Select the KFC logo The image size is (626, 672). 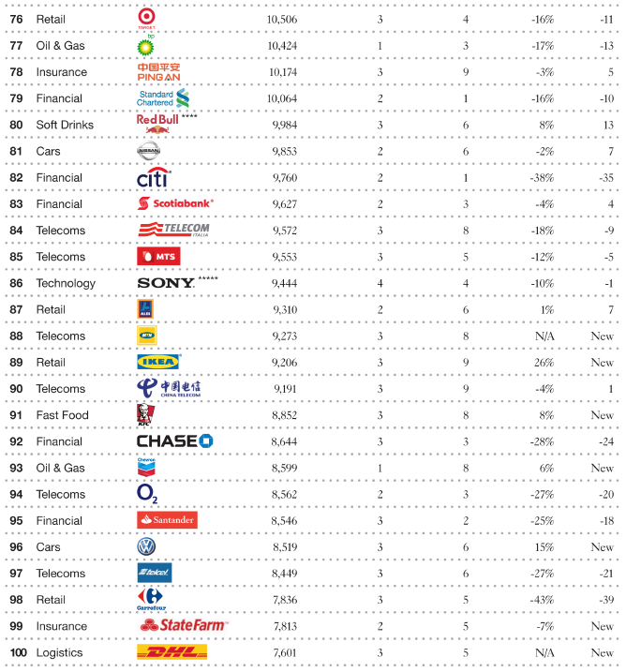click(145, 414)
